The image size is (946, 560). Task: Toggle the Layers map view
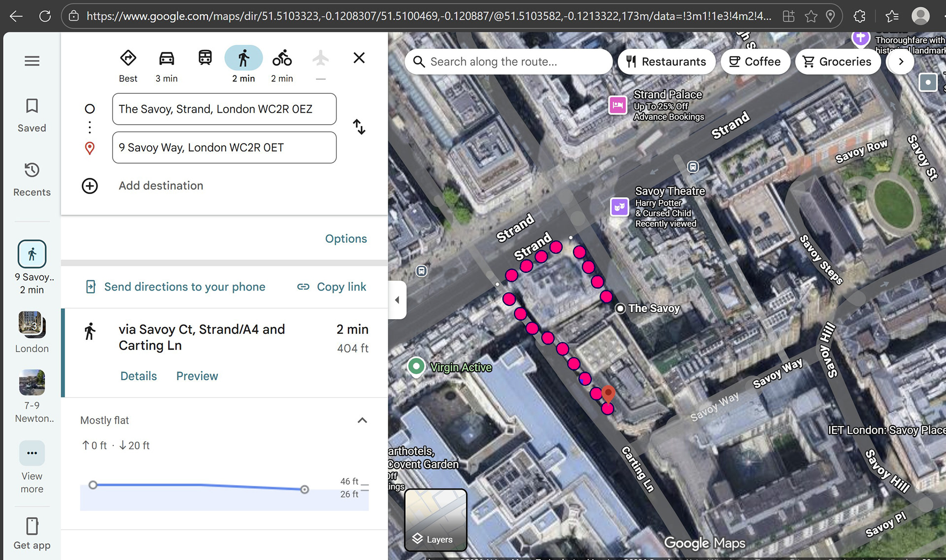[436, 520]
